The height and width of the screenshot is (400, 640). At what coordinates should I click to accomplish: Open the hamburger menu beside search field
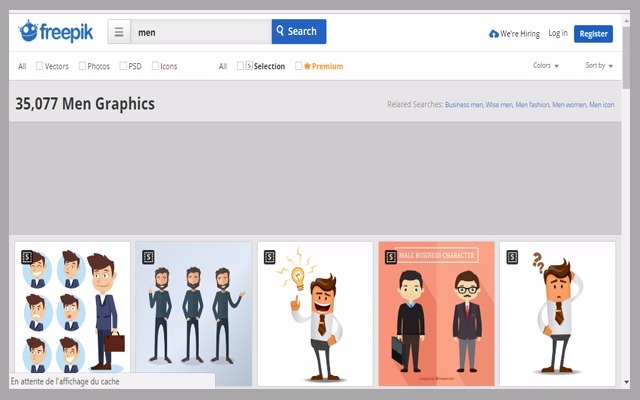119,32
